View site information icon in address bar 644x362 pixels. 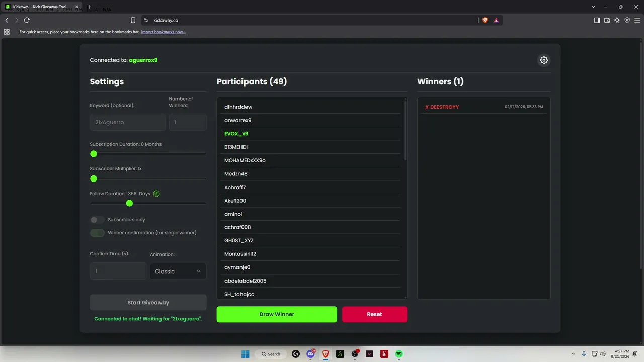click(146, 20)
